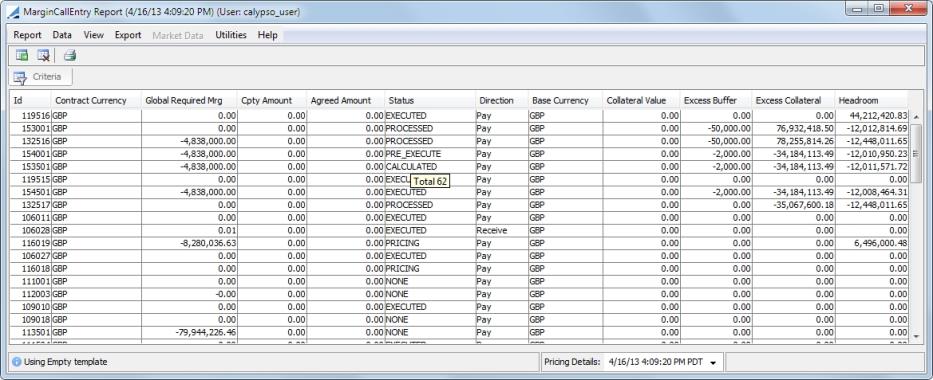Click the vertical scrollbar thumb
Image resolution: width=933 pixels, height=380 pixels.
[915, 153]
